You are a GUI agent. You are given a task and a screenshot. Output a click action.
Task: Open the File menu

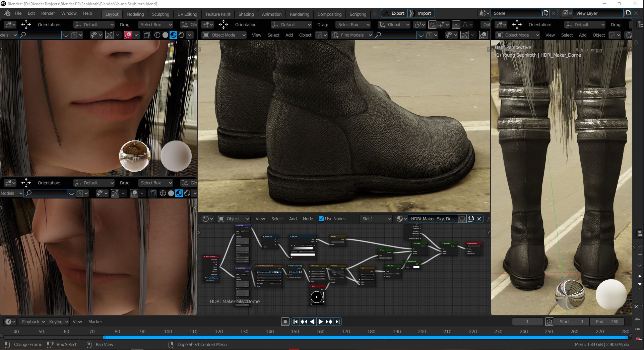coord(18,13)
